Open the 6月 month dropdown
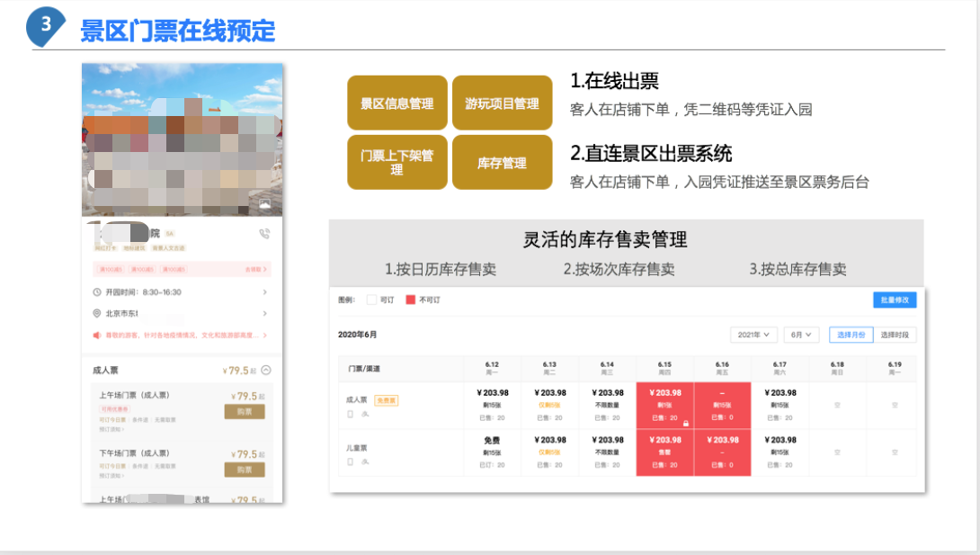Screen dimensions: 980x555 [800, 335]
